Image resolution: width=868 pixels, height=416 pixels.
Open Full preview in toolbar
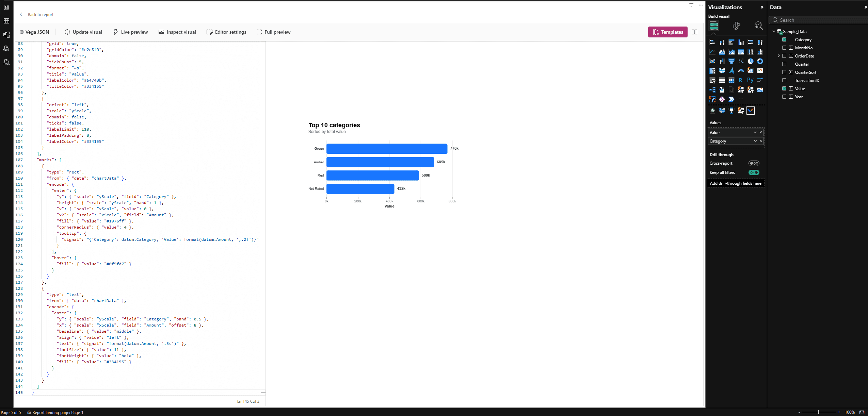click(274, 32)
